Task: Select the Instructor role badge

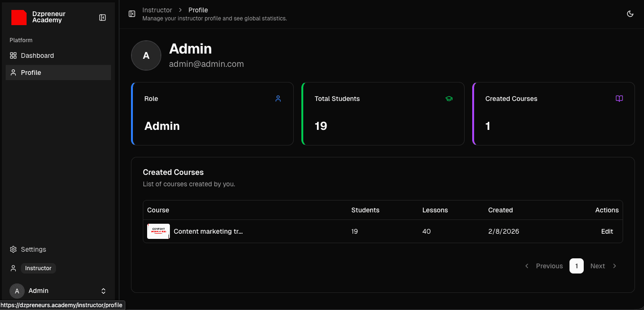Action: tap(38, 268)
